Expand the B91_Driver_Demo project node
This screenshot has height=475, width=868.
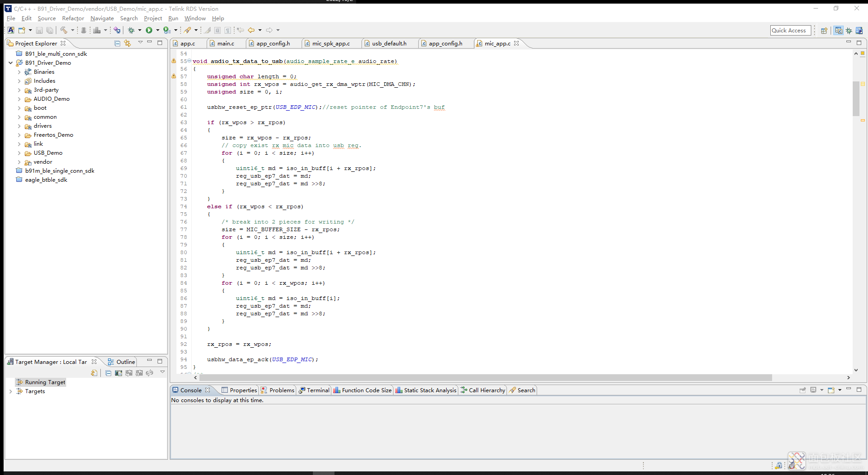(10, 63)
